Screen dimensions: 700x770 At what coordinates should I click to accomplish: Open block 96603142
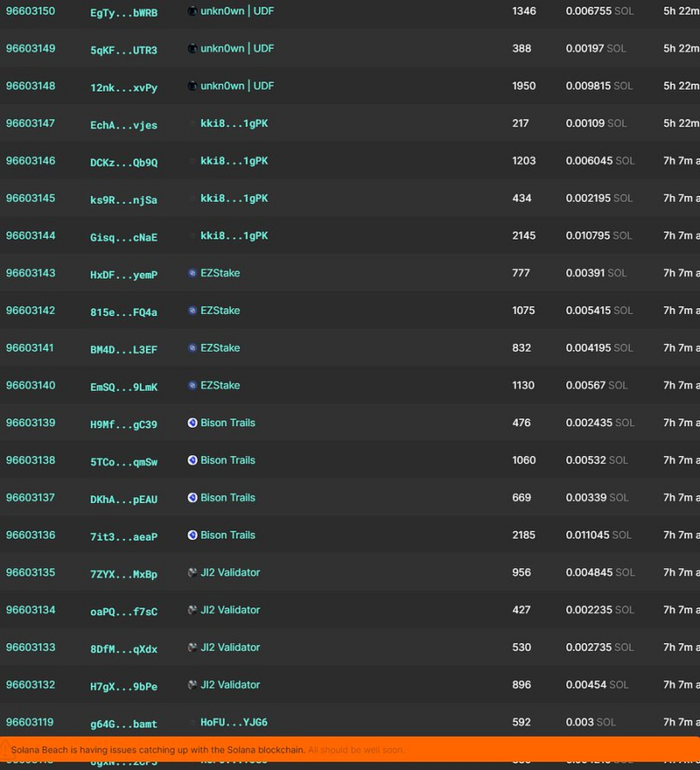pos(31,311)
